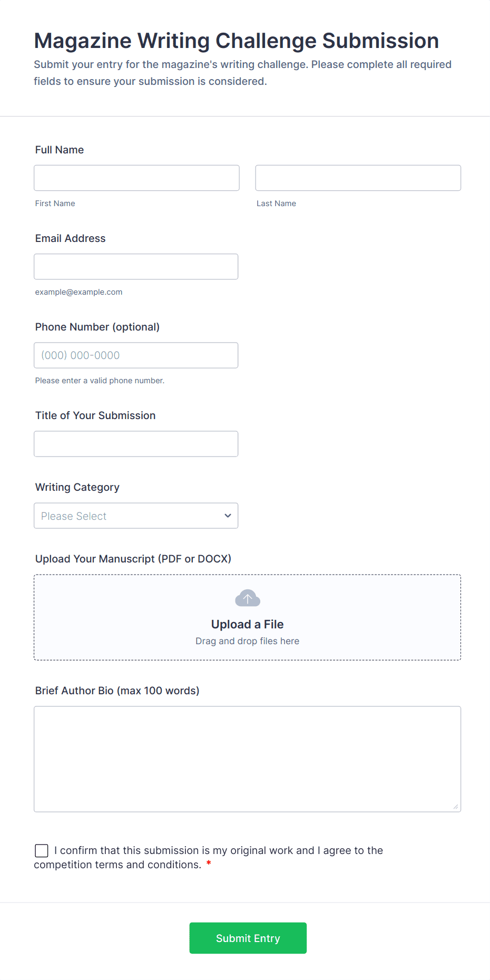Click the confirmation checkbox label text
This screenshot has width=490, height=980.
pos(218,850)
